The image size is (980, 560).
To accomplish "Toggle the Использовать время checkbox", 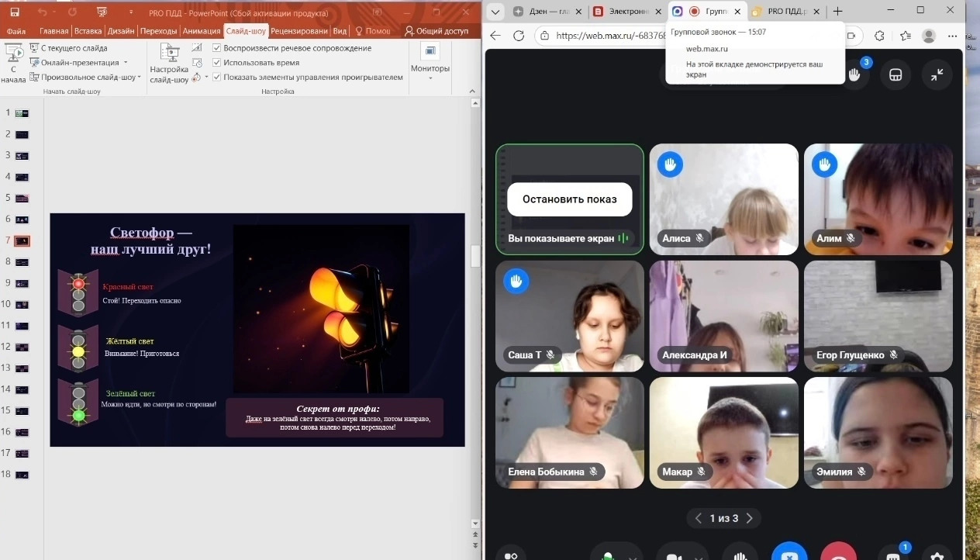I will (217, 63).
